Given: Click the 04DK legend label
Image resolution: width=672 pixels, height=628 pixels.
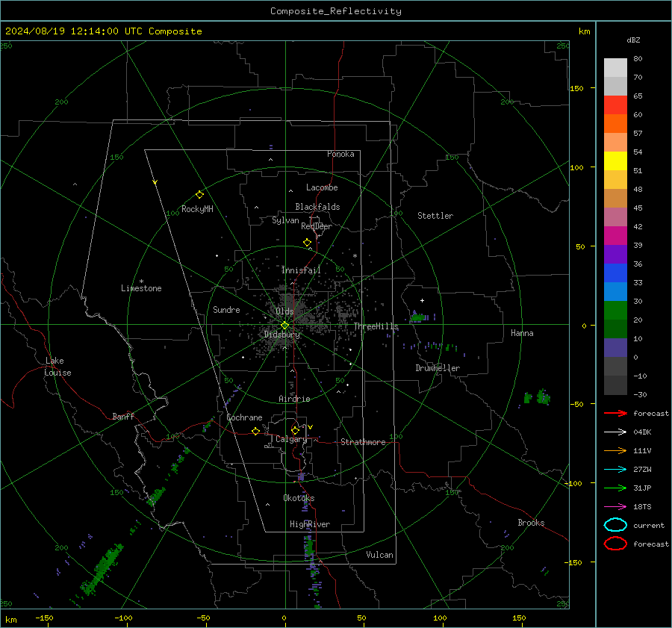Looking at the screenshot, I should (642, 432).
